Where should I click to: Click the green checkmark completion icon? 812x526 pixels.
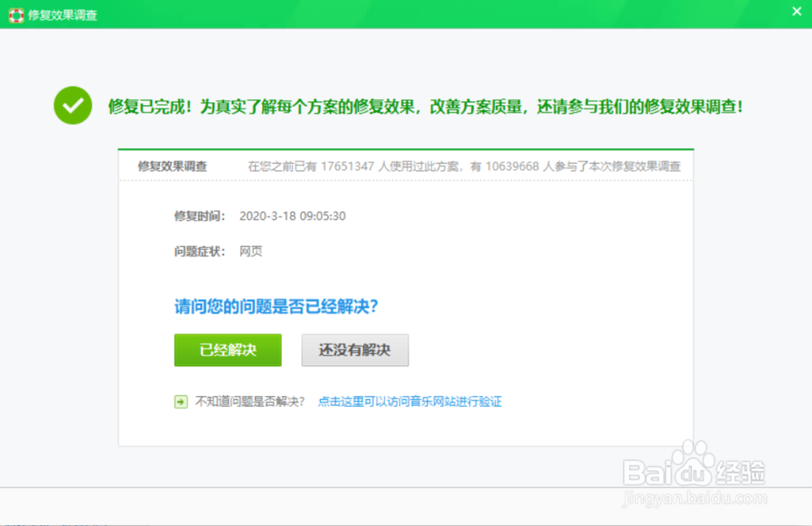73,106
